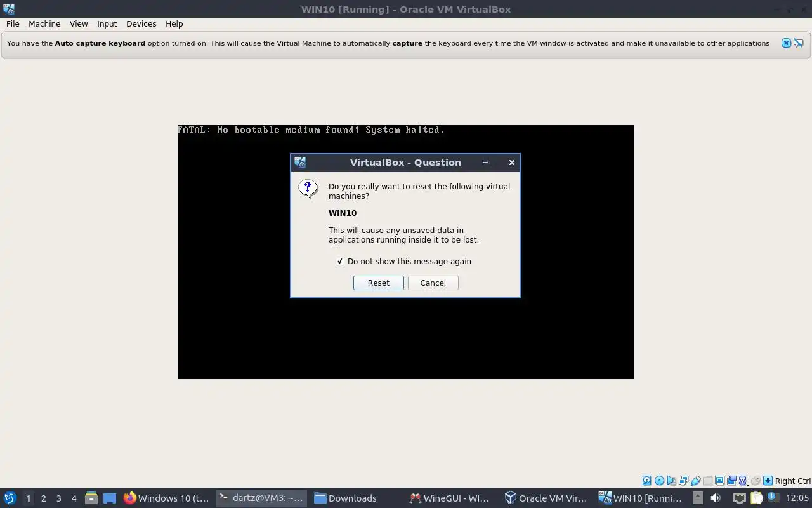Click the display settings status icon
The width and height of the screenshot is (812, 508).
[719, 481]
